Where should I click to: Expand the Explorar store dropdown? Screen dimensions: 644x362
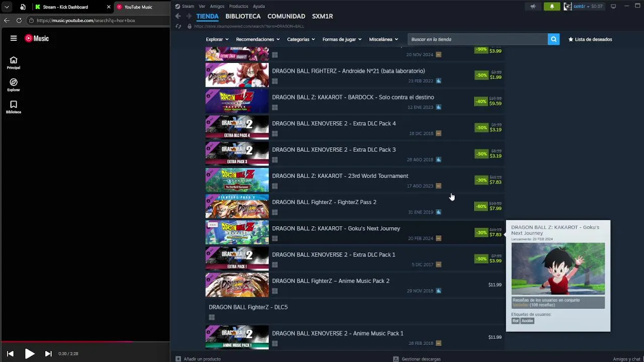(x=217, y=39)
